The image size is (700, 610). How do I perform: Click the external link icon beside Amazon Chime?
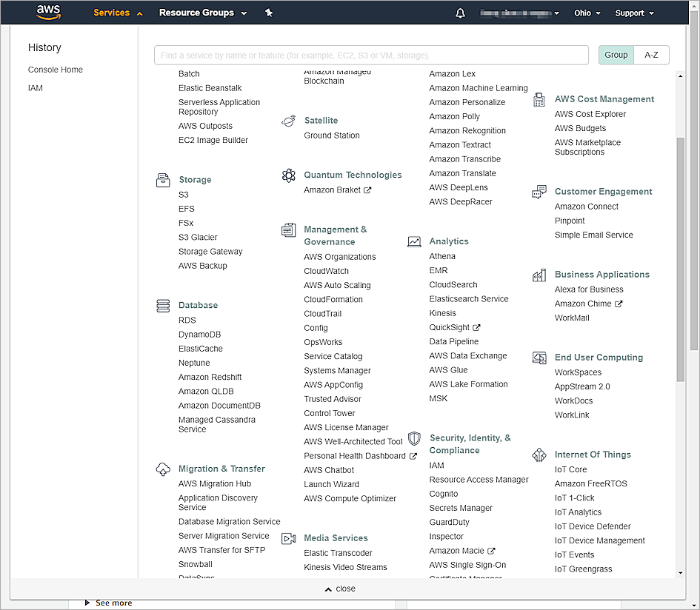[619, 304]
